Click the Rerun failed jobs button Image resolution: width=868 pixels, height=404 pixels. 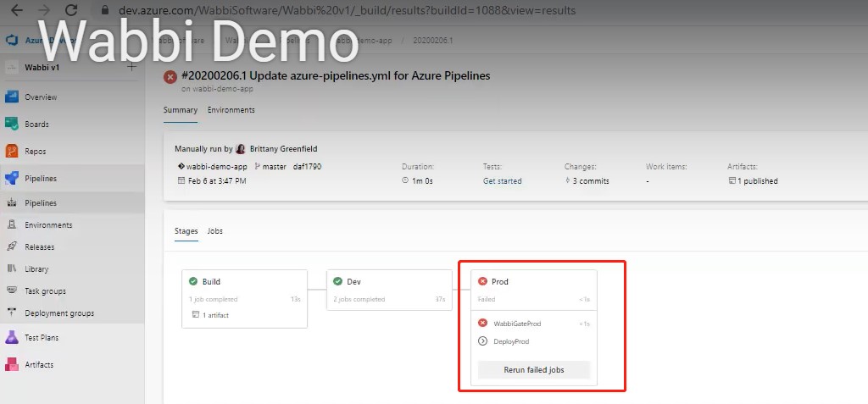534,370
